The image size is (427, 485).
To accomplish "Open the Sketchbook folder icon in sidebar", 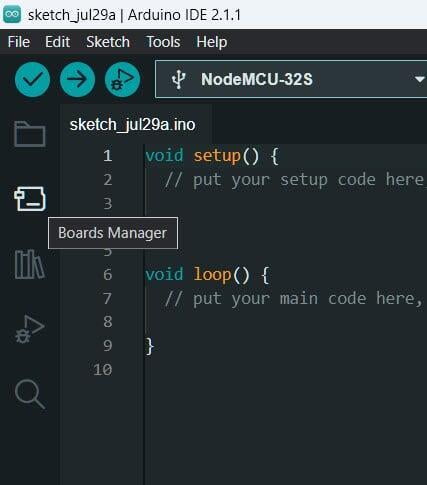I will pos(30,134).
